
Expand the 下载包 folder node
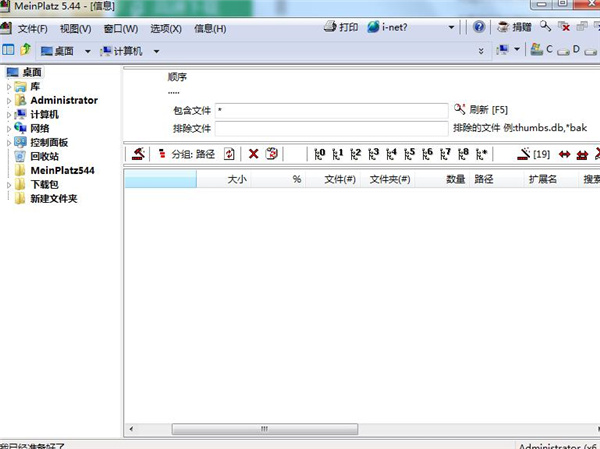pos(9,185)
